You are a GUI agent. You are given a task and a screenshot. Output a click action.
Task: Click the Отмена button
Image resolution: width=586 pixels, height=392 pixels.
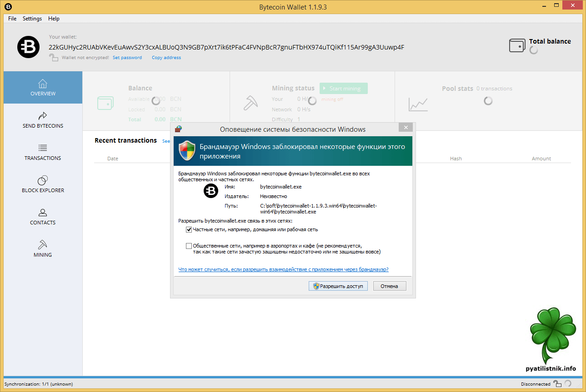click(390, 286)
